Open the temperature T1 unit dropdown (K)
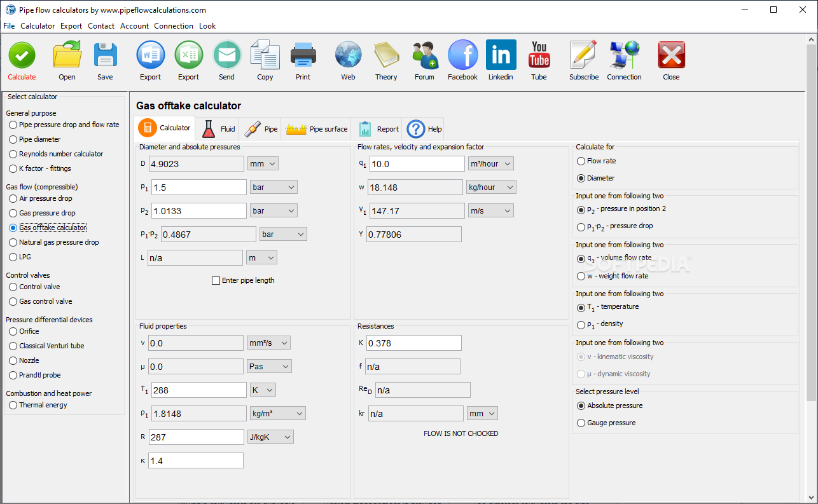Image resolution: width=818 pixels, height=504 pixels. pos(263,390)
